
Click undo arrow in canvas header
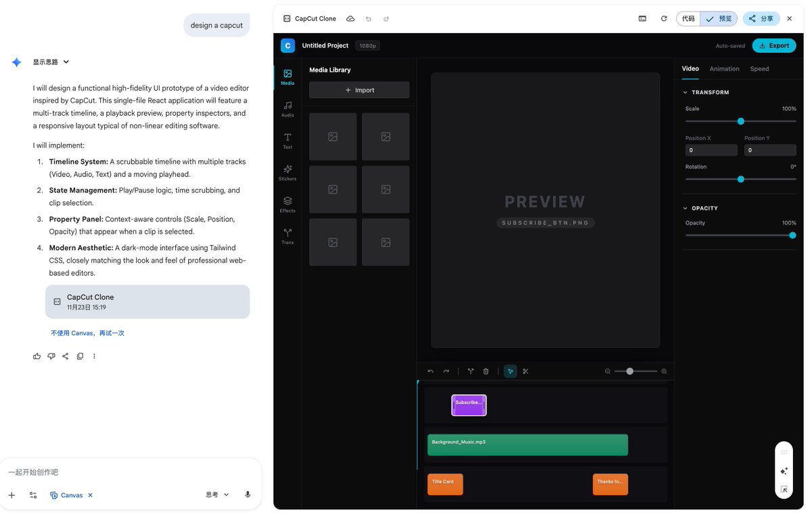click(x=368, y=19)
